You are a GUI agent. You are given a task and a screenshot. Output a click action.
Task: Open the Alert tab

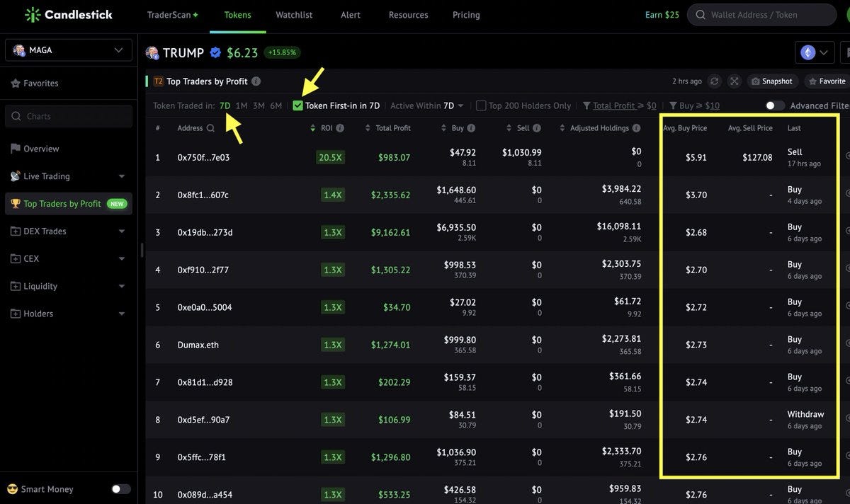[x=351, y=15]
